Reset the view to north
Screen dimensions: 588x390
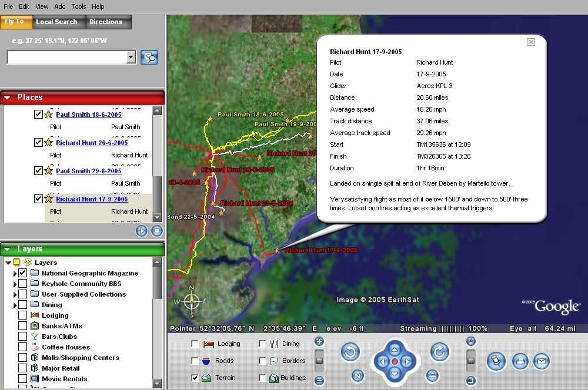click(357, 376)
